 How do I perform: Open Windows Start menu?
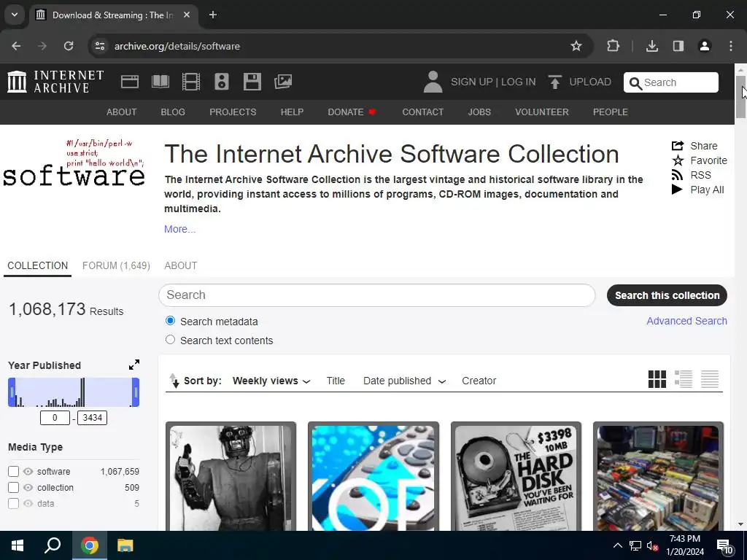click(x=18, y=545)
